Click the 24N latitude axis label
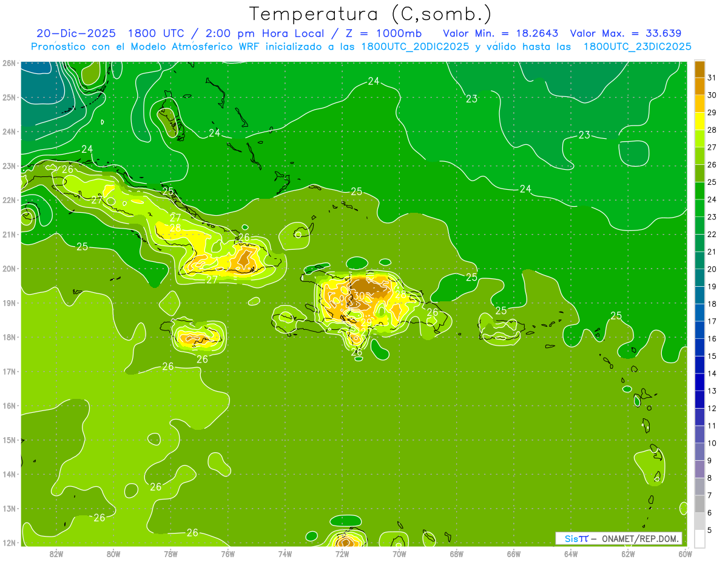The height and width of the screenshot is (562, 728). click(9, 132)
